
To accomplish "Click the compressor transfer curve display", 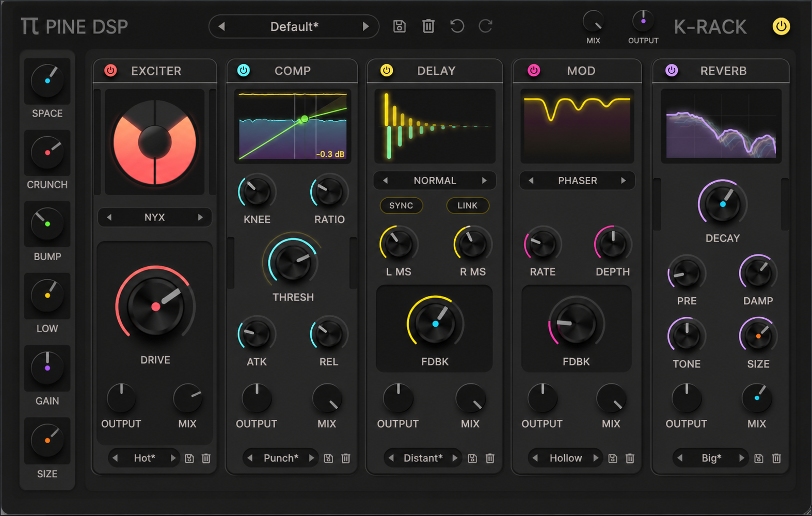I will coord(293,126).
